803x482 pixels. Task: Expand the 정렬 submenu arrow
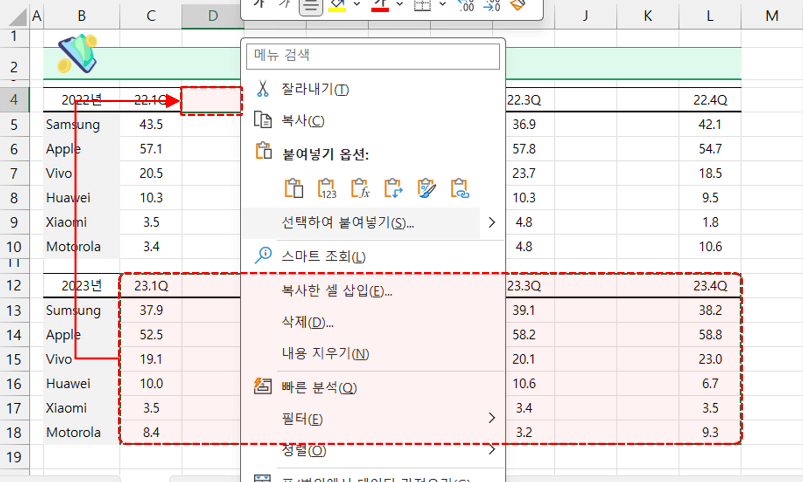point(492,449)
